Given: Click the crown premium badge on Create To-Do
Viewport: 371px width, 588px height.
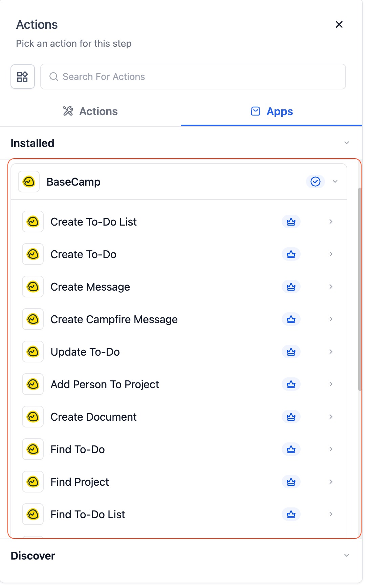Looking at the screenshot, I should [x=291, y=254].
